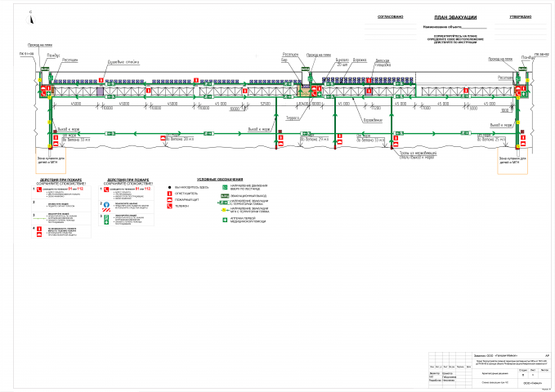Click the fire shield icon beside ПОЖАРНЫЙ ЩИТ

coord(169,200)
